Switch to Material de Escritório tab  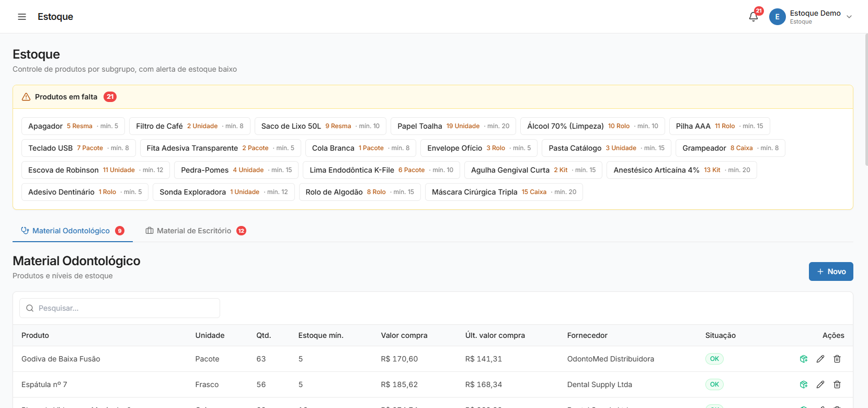(x=196, y=231)
